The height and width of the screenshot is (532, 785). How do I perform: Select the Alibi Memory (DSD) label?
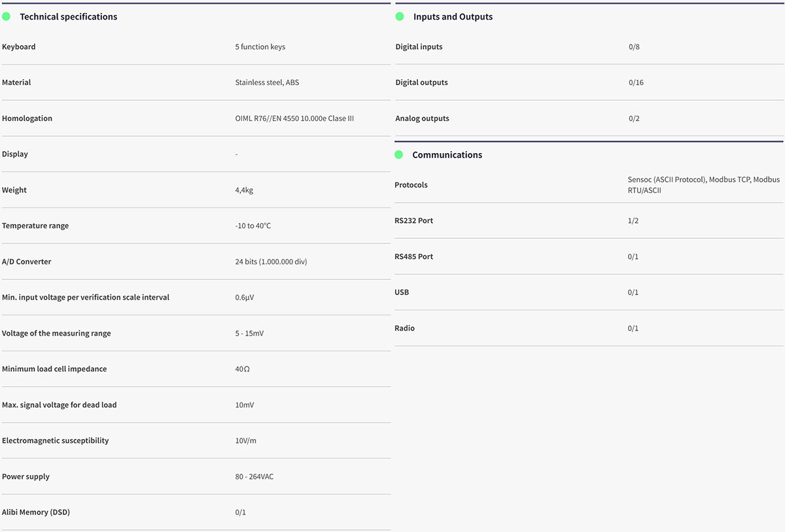[x=36, y=512]
